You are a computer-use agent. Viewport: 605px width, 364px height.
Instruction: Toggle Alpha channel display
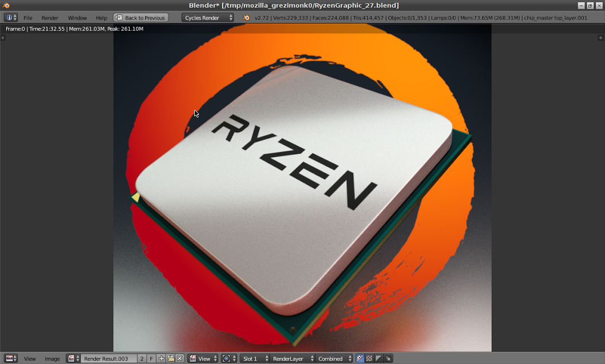378,358
